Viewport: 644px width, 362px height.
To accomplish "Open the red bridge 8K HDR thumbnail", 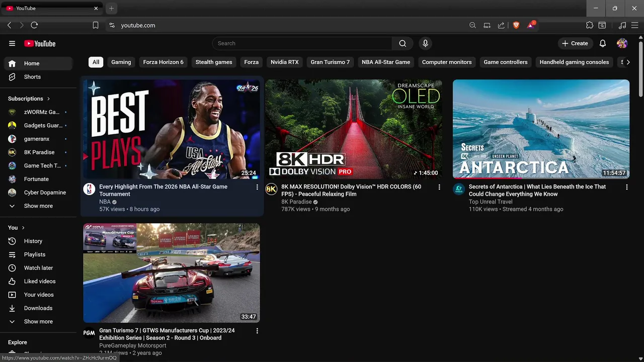I will [x=354, y=129].
